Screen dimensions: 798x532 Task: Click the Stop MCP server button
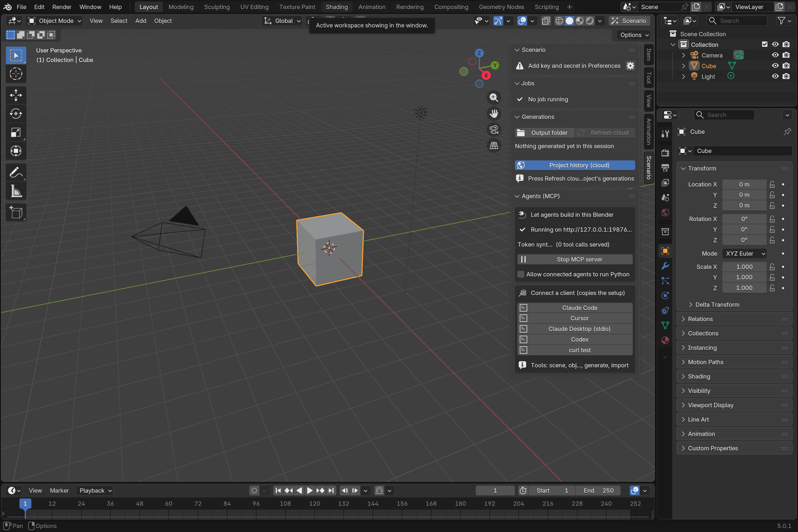click(x=575, y=259)
